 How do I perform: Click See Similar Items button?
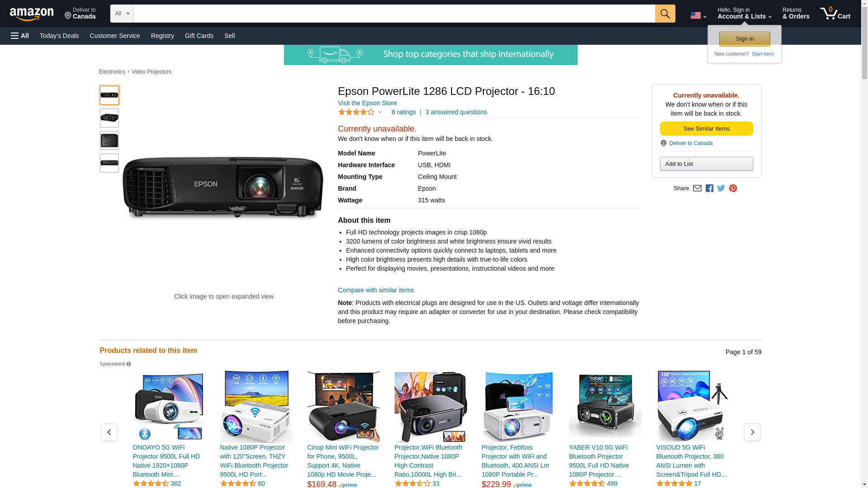706,129
